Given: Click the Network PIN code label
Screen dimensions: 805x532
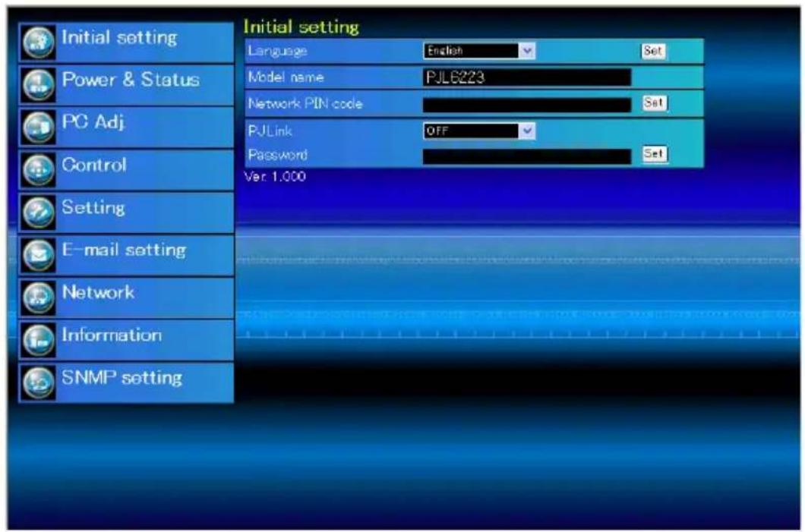Looking at the screenshot, I should pyautogui.click(x=305, y=104).
